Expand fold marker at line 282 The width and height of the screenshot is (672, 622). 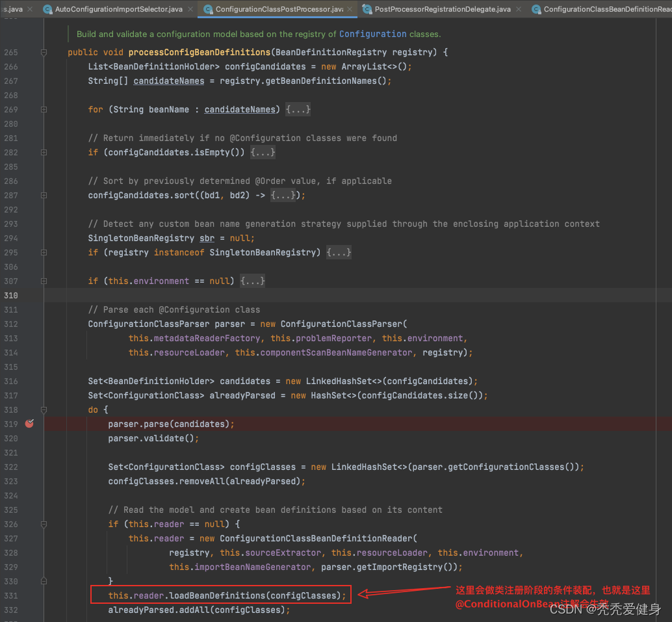pos(44,153)
